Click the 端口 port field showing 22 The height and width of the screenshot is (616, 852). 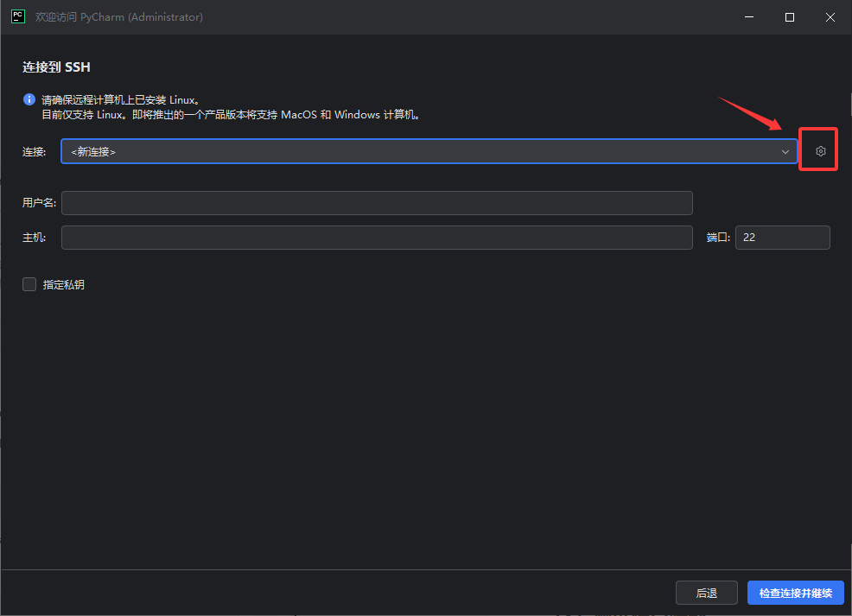coord(783,238)
